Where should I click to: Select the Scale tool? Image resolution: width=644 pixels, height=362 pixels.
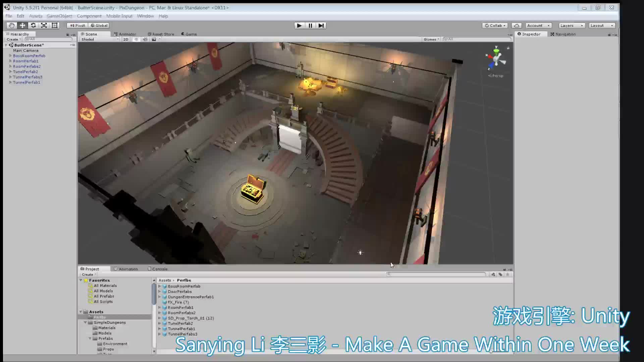click(x=44, y=25)
